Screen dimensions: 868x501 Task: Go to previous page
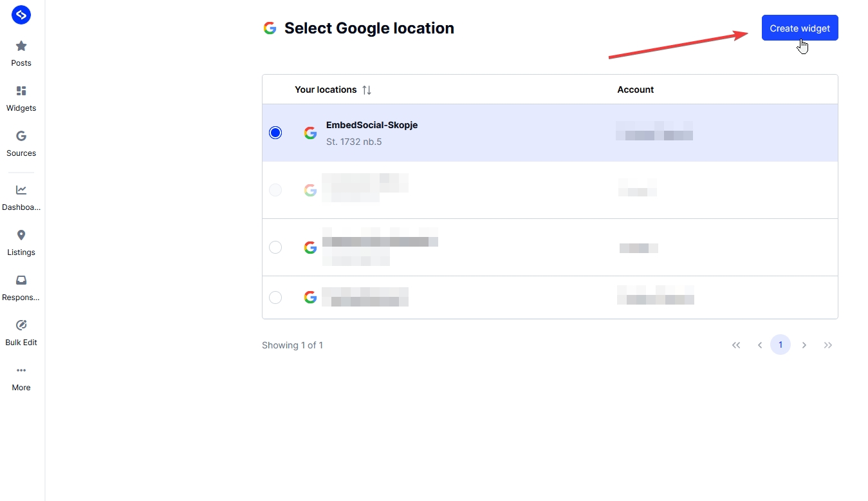(760, 345)
